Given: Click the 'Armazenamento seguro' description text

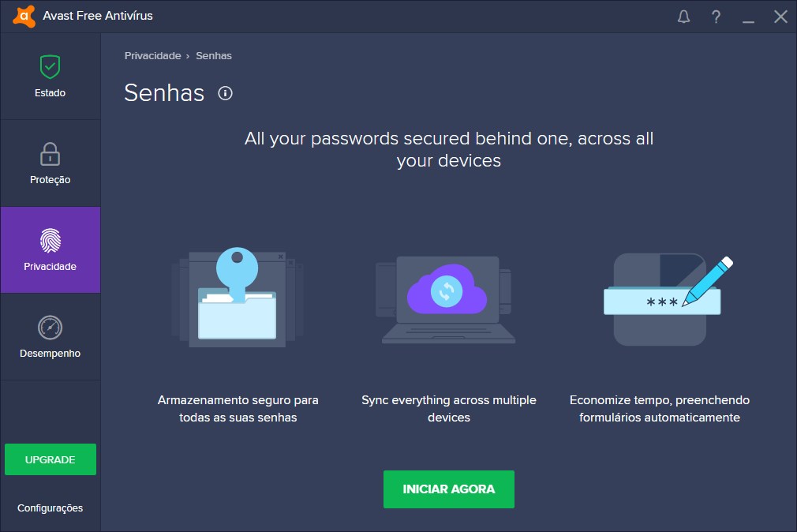Looking at the screenshot, I should coord(238,409).
